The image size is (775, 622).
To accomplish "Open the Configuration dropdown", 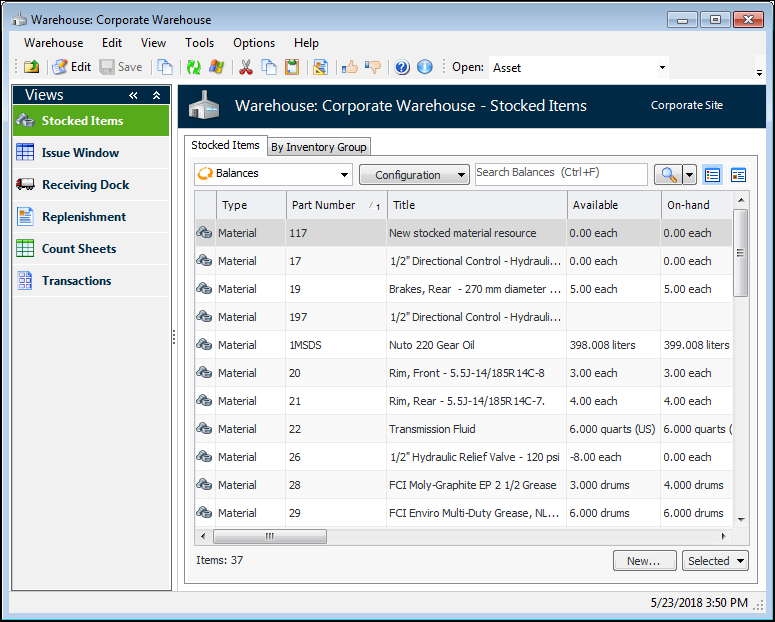I will pyautogui.click(x=414, y=174).
